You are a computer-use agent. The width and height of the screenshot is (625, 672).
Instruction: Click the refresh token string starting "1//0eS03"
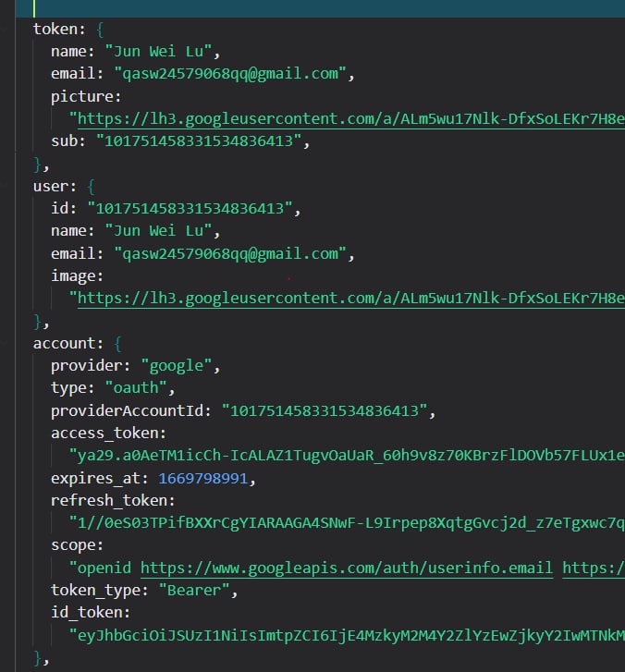347,523
